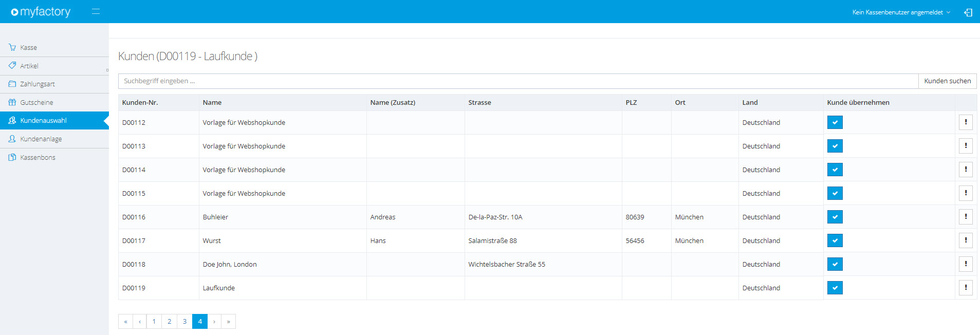The image size is (980, 335).
Task: Go to first page with double-left arrow
Action: click(x=125, y=322)
